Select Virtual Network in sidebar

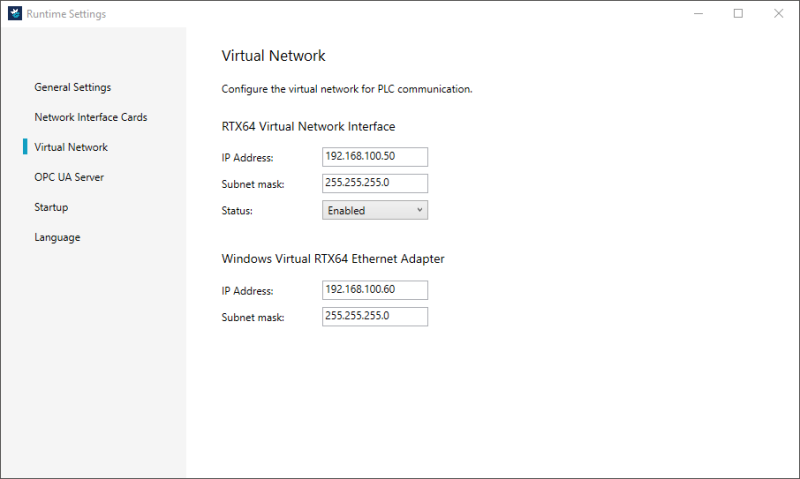click(70, 147)
